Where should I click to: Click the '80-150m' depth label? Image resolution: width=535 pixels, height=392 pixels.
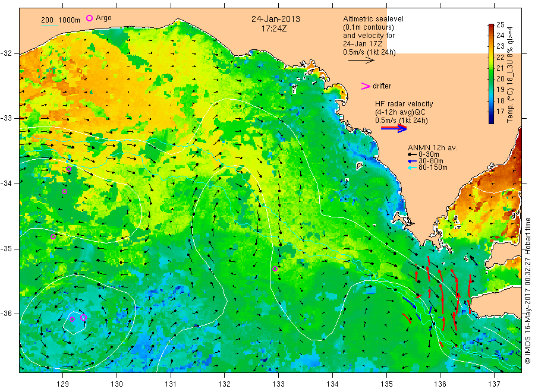tap(433, 167)
